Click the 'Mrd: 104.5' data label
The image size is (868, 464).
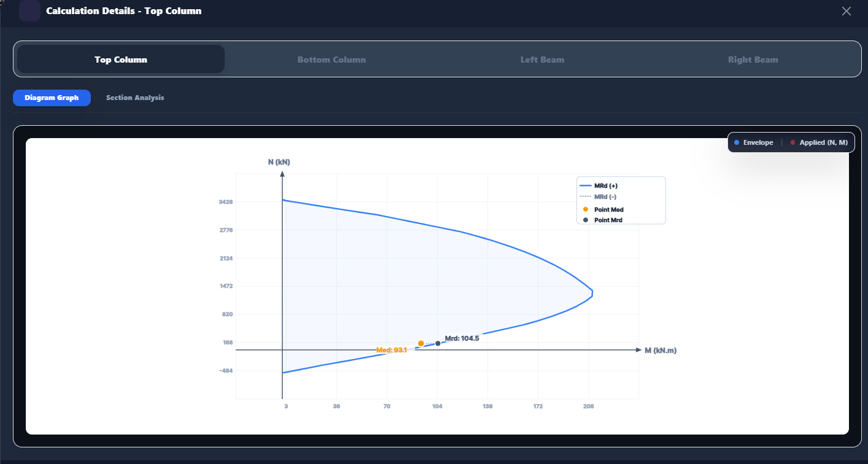pyautogui.click(x=462, y=338)
